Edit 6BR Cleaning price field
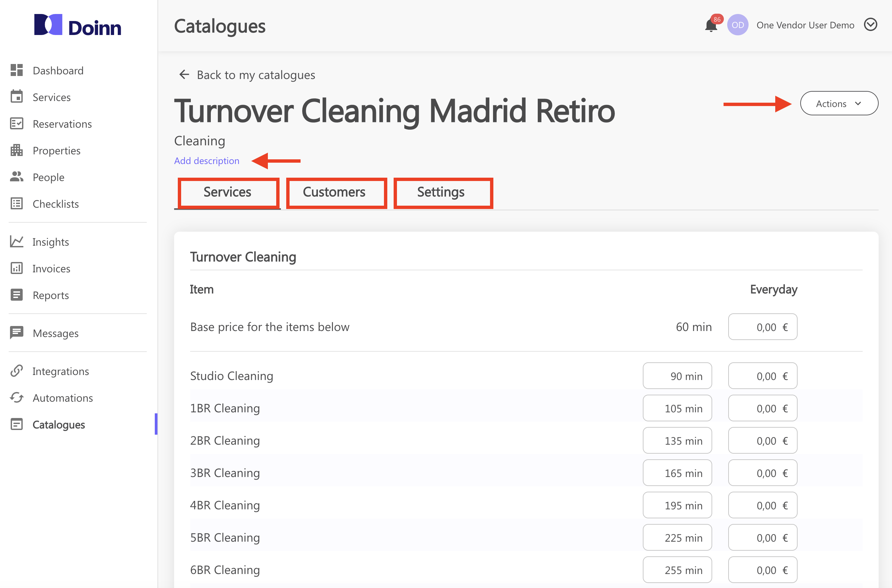The height and width of the screenshot is (588, 892). (x=763, y=570)
